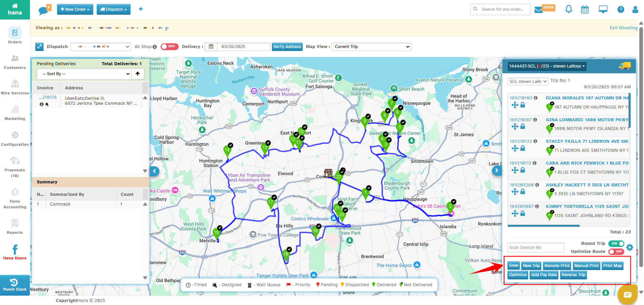This screenshot has height=305, width=644.
Task: Open the chat messages icon
Action: [43, 10]
